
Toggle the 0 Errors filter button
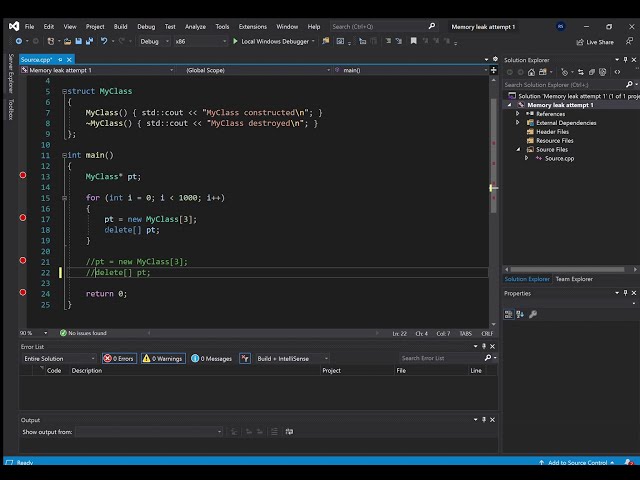[119, 358]
